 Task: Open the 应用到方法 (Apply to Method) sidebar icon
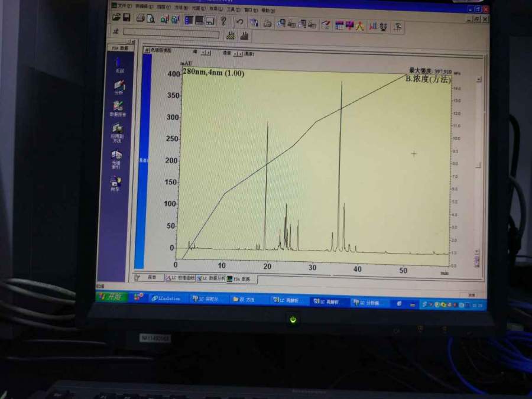click(x=118, y=132)
